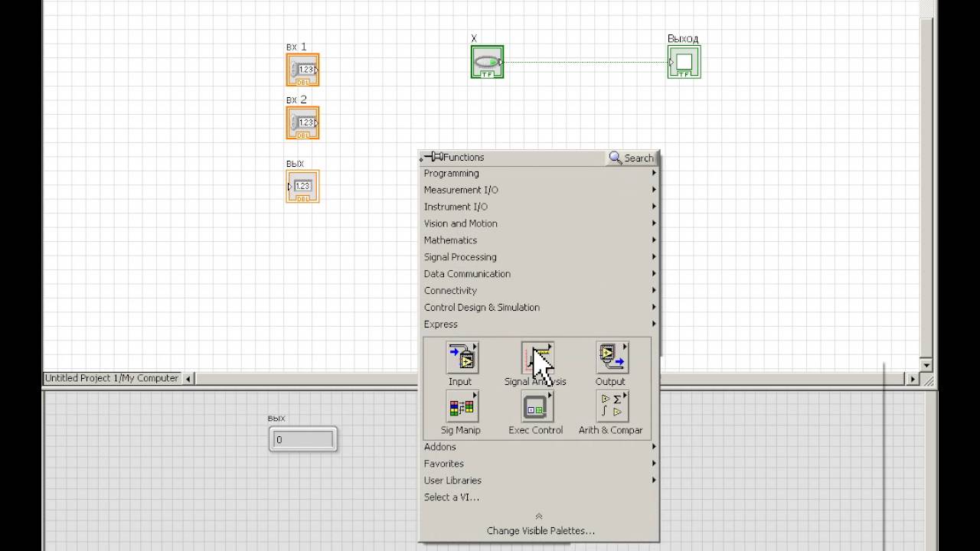
Task: Select the X boolean control terminal
Action: 487,62
